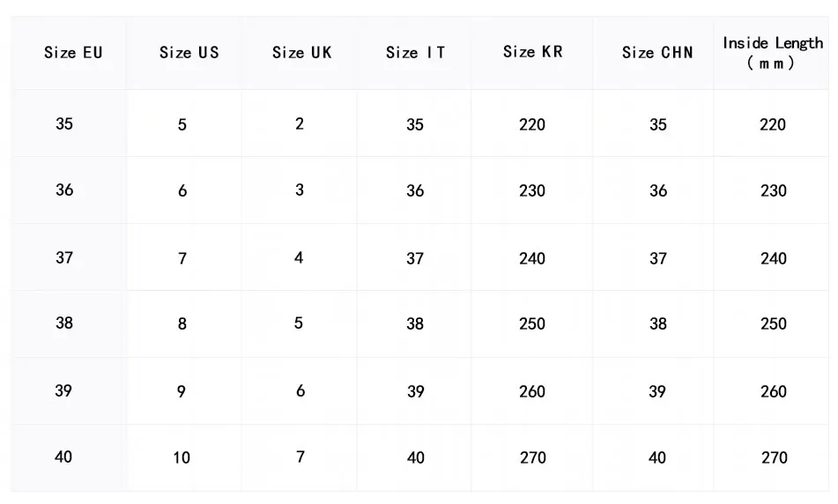The width and height of the screenshot is (838, 504).
Task: Click the Size IT column header
Action: coord(415,52)
